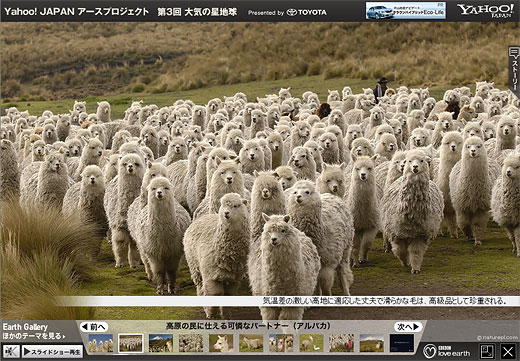
Task: Select the snowy mountain thumbnail
Action: tap(161, 343)
